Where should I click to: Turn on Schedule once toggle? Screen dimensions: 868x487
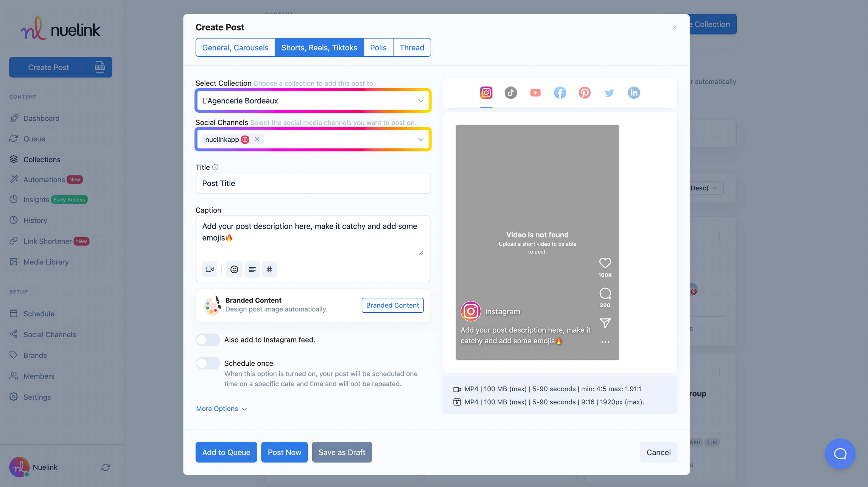pos(208,363)
